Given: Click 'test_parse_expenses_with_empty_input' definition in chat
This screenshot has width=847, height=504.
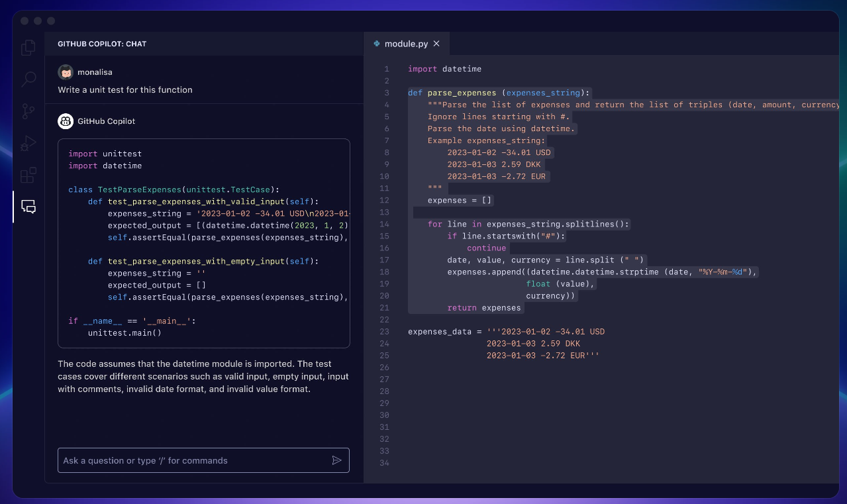Looking at the screenshot, I should pos(203,261).
